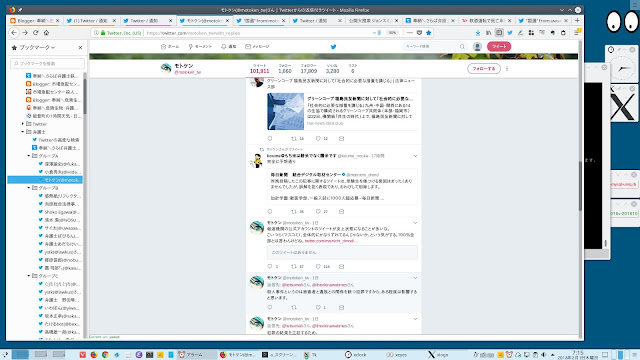Click the blue bookmark star in the address bar
Image resolution: width=640 pixels, height=360 pixels.
tap(429, 33)
